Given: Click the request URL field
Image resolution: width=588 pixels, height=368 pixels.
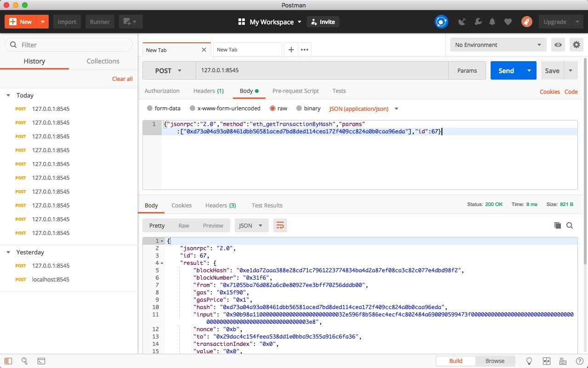Looking at the screenshot, I should 322,70.
